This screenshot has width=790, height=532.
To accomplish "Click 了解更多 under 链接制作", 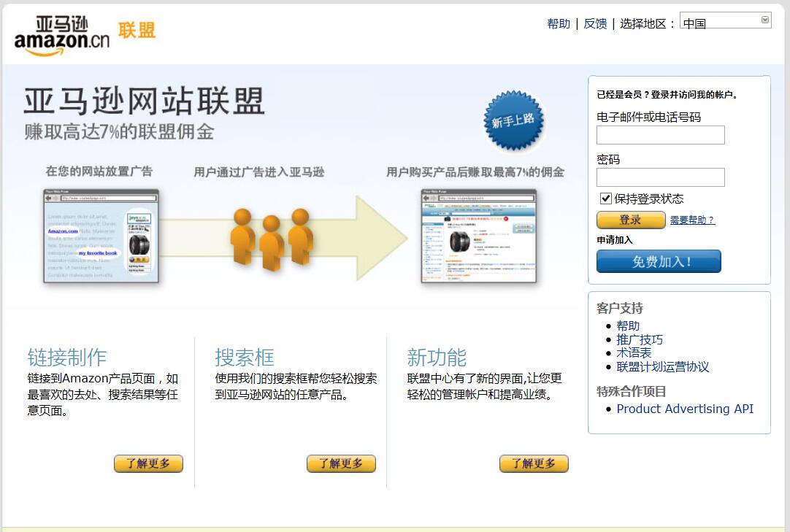I will coord(148,463).
